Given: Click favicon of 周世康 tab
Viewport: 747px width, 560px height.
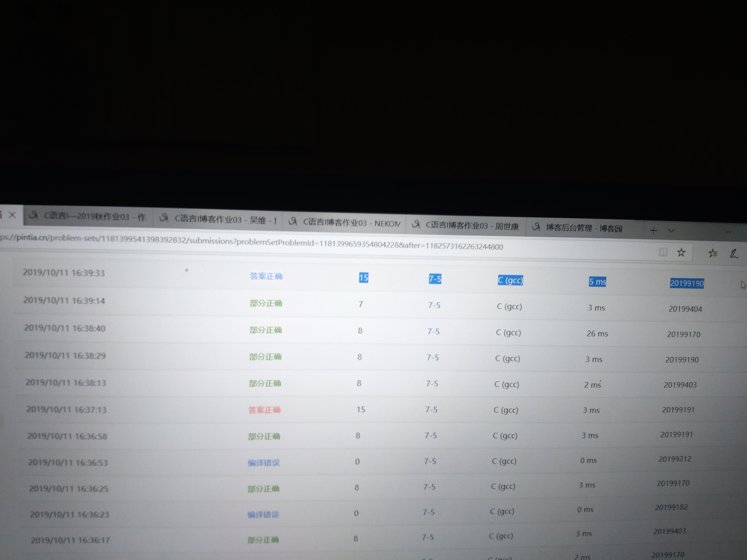Looking at the screenshot, I should coord(416,224).
